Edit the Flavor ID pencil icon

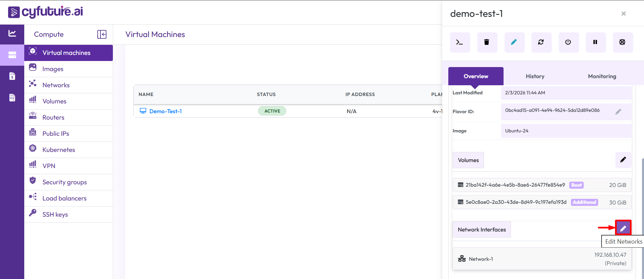pos(618,112)
